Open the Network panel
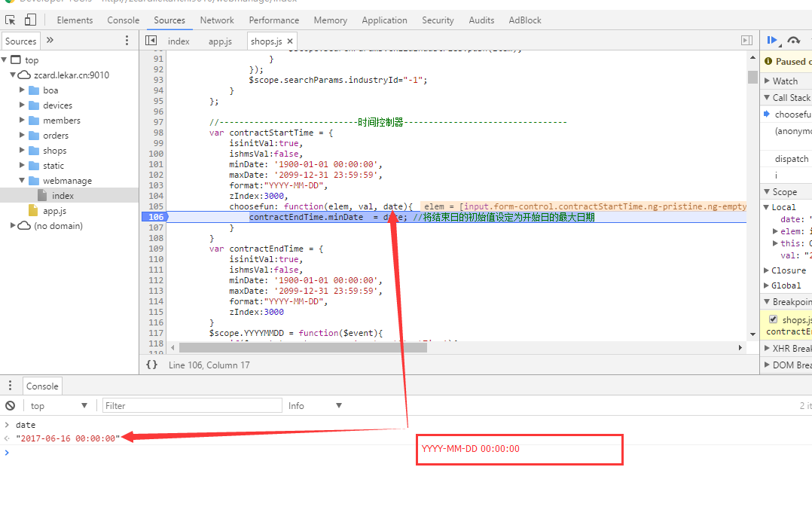 tap(217, 20)
